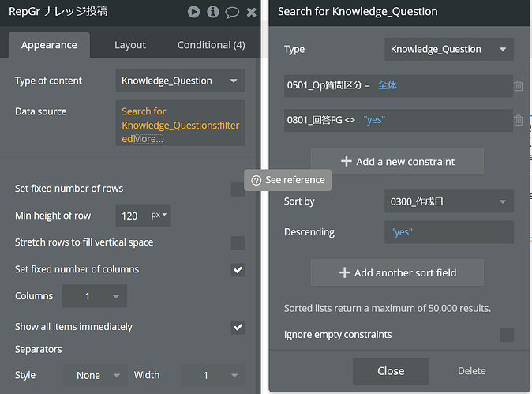Image resolution: width=532 pixels, height=394 pixels.
Task: Click the Min height of row input field
Action: coord(131,216)
